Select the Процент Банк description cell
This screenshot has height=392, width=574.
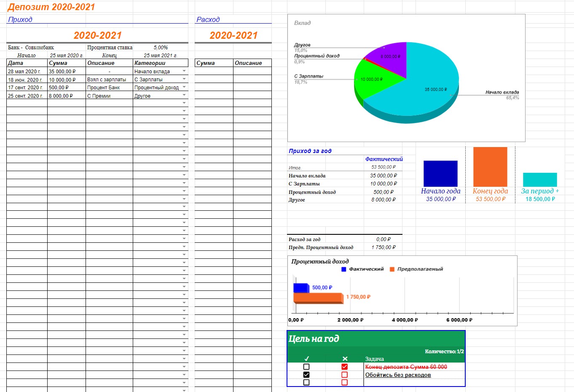click(109, 87)
